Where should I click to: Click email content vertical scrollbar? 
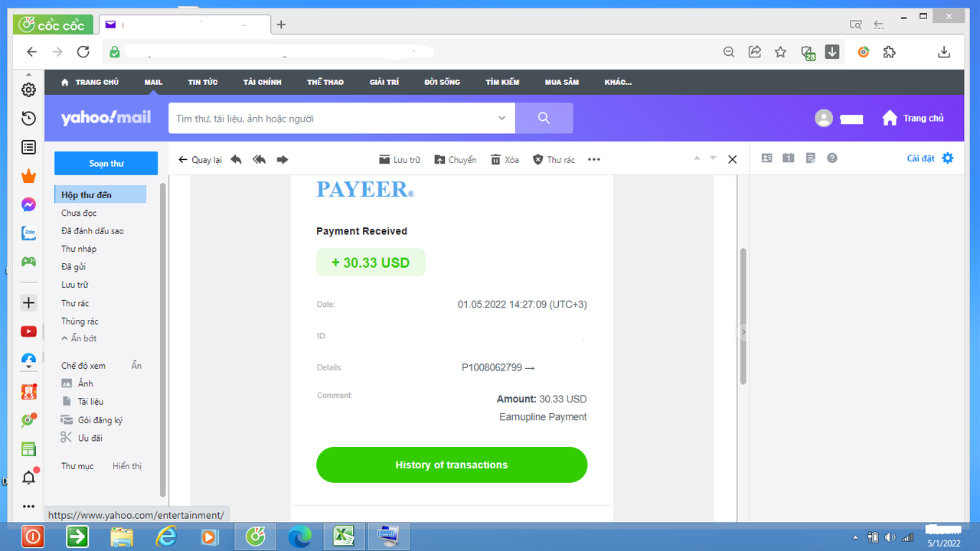click(743, 316)
